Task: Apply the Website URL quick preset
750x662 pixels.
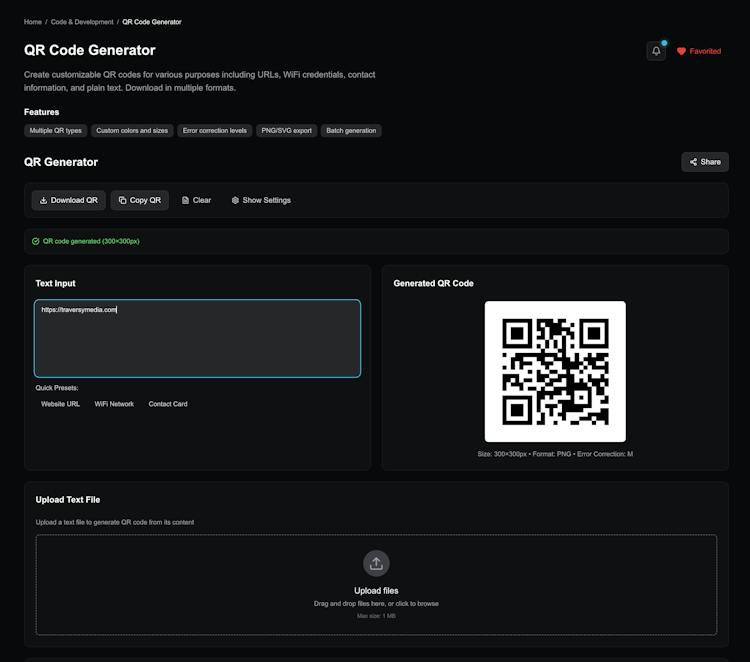Action: tap(60, 404)
